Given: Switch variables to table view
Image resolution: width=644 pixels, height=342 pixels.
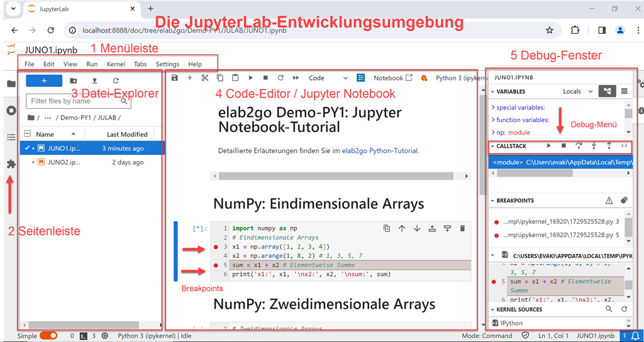Looking at the screenshot, I should pos(624,92).
